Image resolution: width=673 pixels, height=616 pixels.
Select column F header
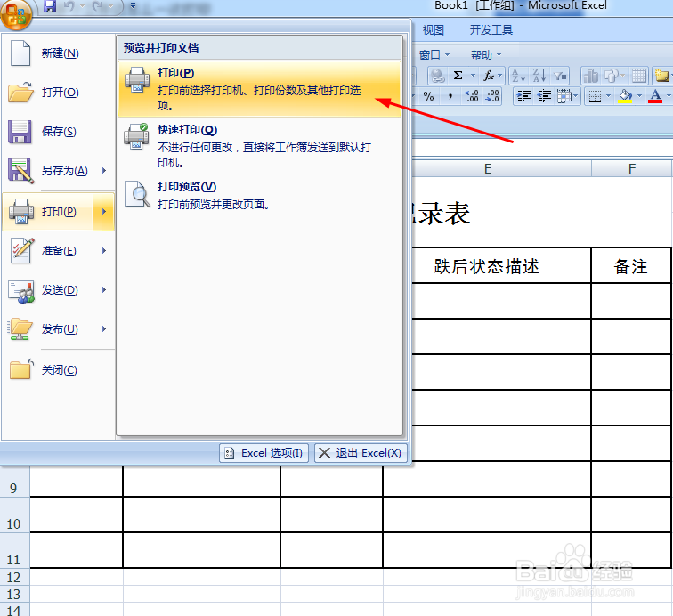632,169
